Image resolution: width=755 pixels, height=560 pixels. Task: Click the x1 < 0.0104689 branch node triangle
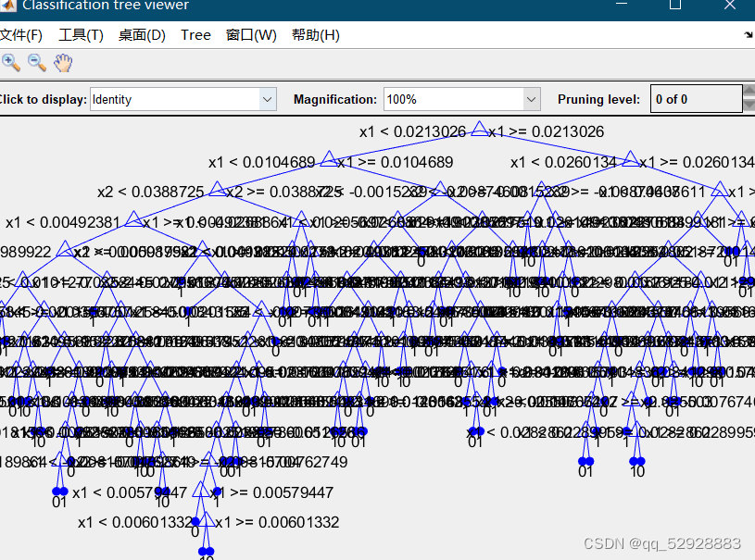tap(329, 159)
